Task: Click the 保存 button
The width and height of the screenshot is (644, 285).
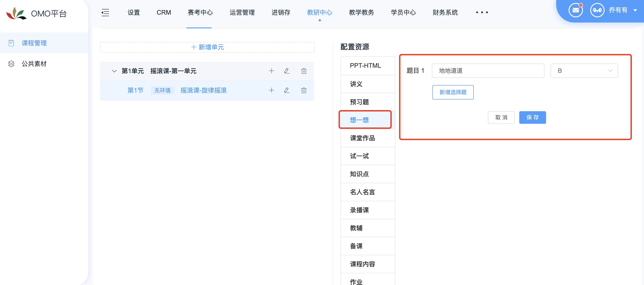Action: pyautogui.click(x=533, y=118)
